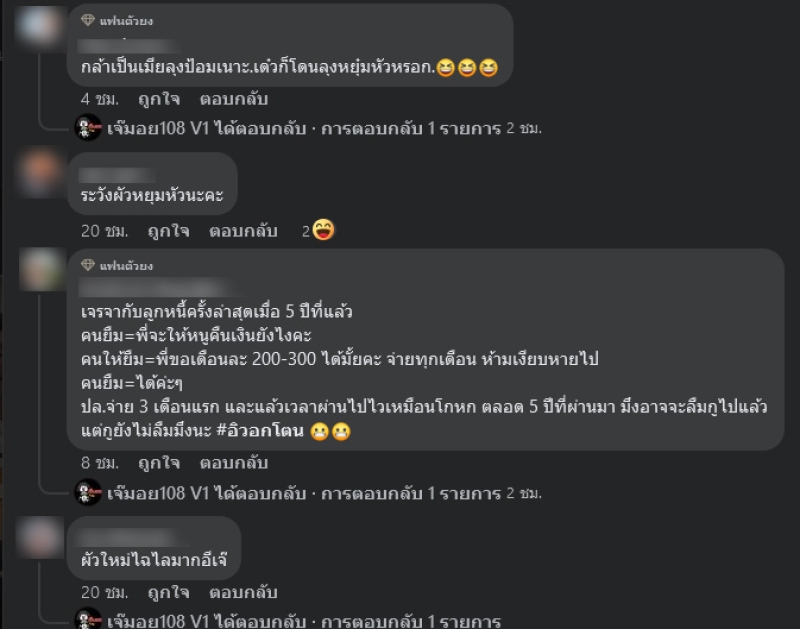Image resolution: width=800 pixels, height=629 pixels.
Task: Like the ระวังผัวหยุมหัวนะคะ comment
Action: click(168, 231)
